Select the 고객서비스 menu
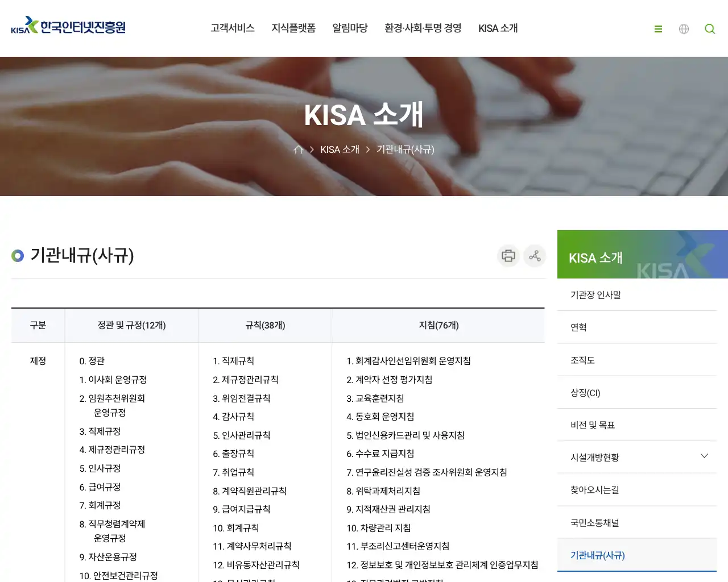 point(232,28)
